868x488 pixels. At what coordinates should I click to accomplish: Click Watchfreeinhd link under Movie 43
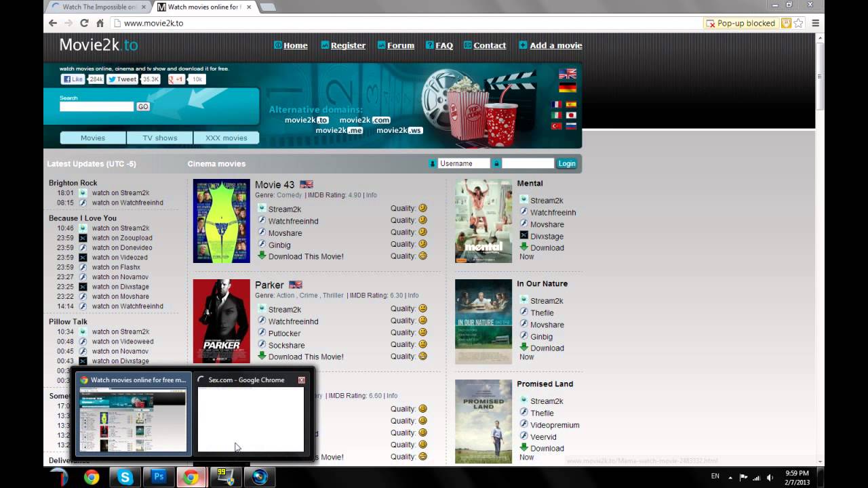(x=293, y=221)
